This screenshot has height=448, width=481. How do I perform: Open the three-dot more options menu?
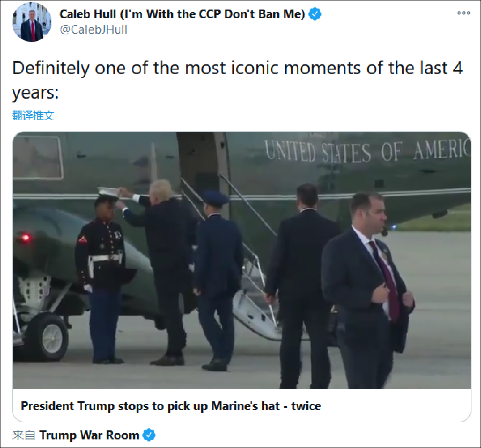[x=463, y=13]
